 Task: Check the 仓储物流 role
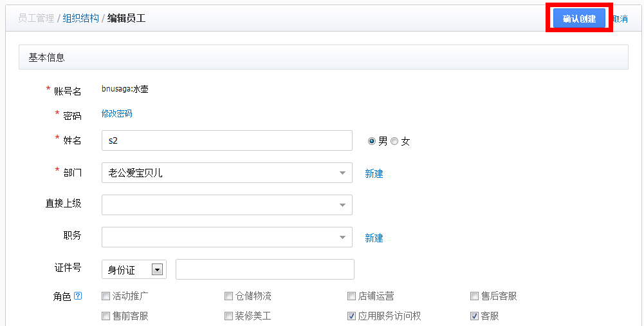[228, 296]
